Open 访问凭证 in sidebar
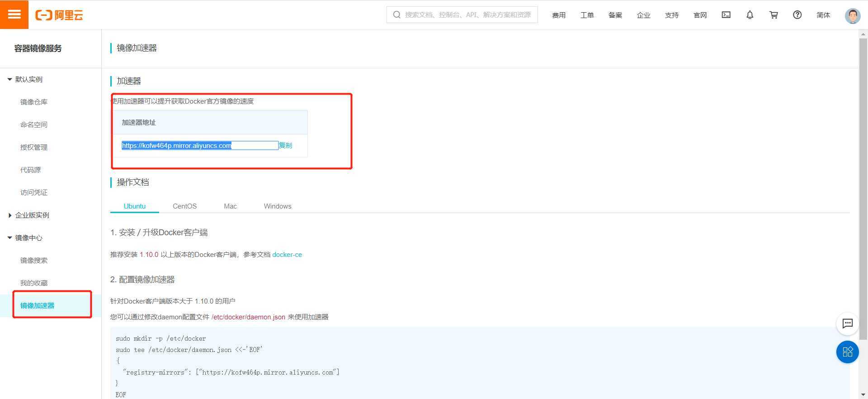 (x=34, y=192)
